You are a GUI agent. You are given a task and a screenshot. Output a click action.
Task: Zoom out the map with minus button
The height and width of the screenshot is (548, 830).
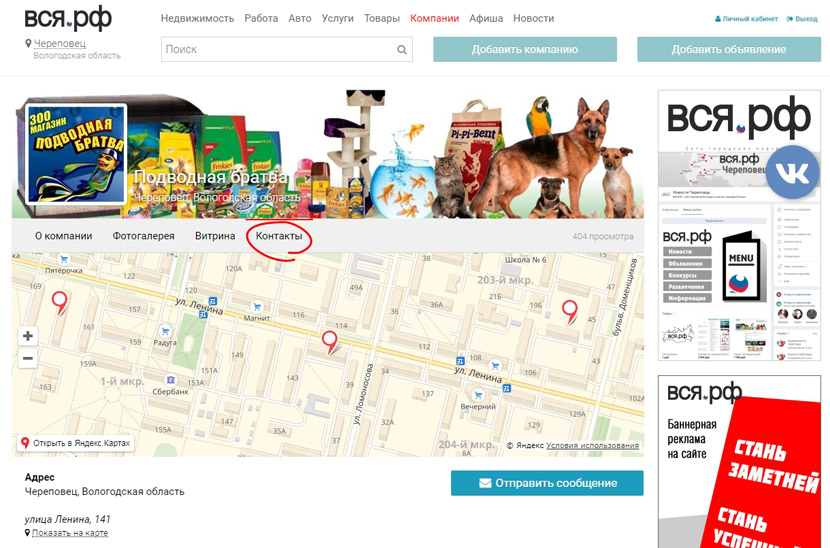point(28,358)
